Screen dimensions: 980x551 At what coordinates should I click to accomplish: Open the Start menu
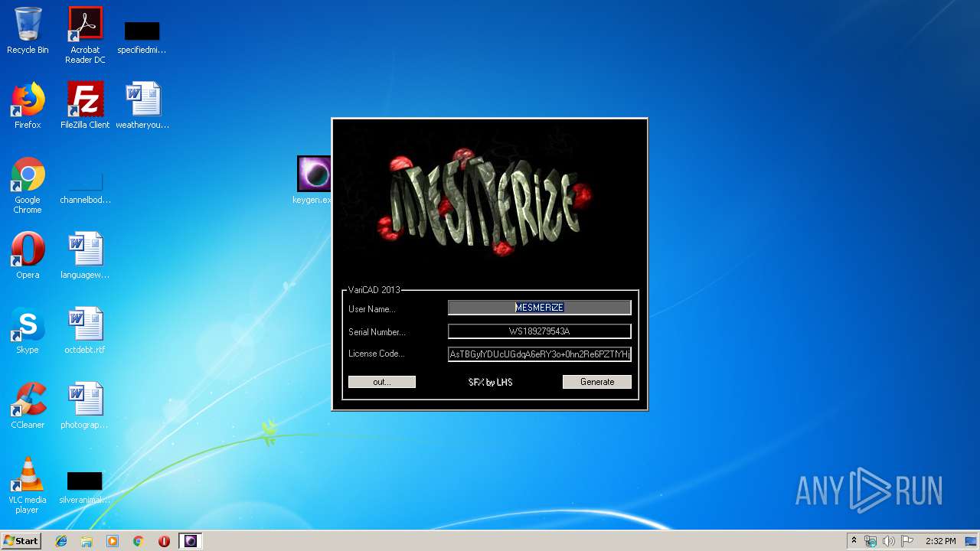[21, 541]
